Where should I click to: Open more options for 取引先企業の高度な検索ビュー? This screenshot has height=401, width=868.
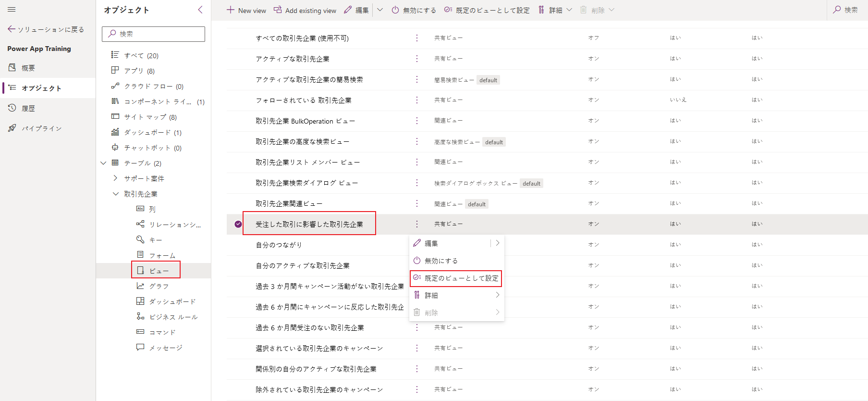pyautogui.click(x=416, y=141)
